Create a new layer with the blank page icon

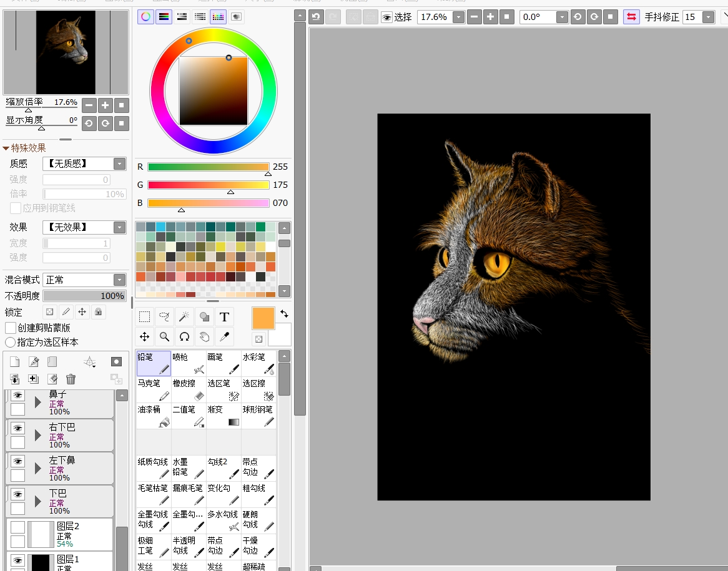pyautogui.click(x=14, y=361)
